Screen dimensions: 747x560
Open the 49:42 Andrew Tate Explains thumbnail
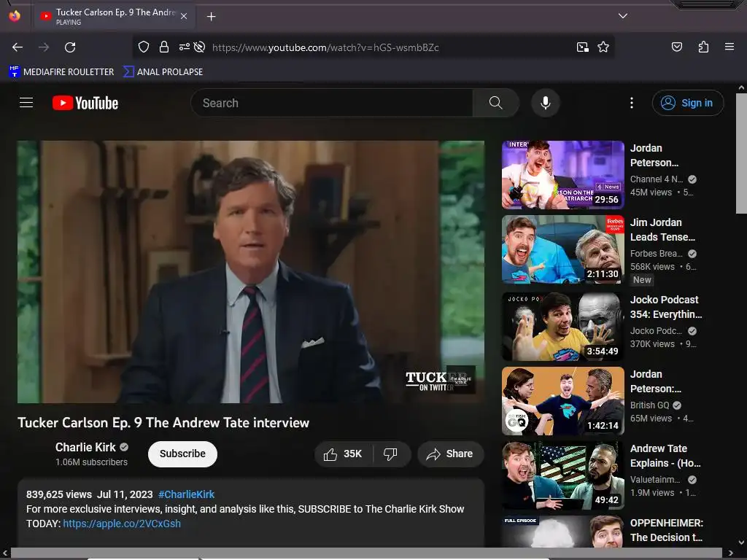tap(563, 475)
